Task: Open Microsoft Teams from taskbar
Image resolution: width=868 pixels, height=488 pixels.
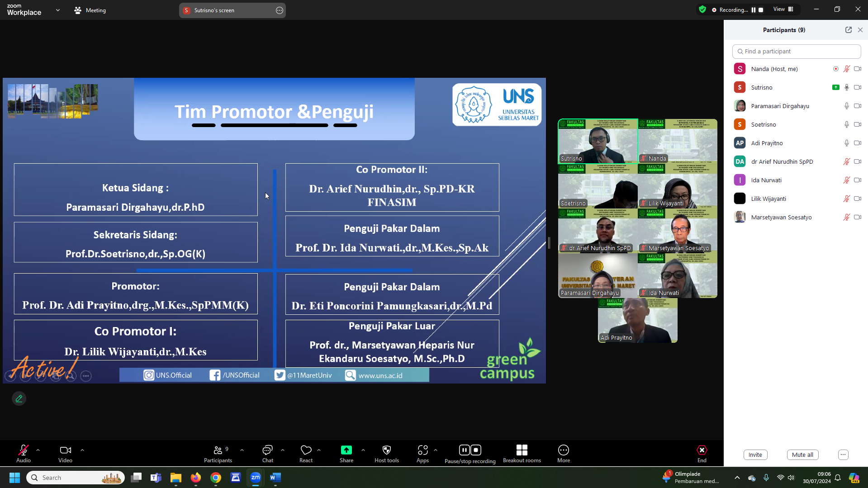Action: click(156, 478)
